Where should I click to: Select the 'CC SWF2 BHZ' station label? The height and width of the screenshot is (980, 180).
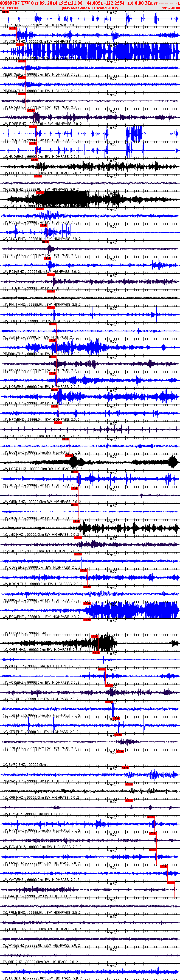pyautogui.click(x=15, y=764)
